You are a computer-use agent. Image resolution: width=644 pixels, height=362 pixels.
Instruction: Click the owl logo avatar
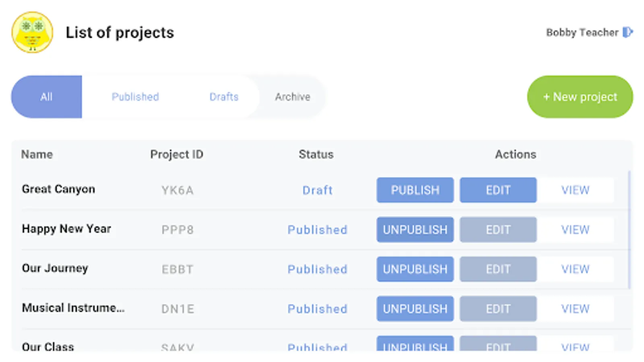click(32, 32)
